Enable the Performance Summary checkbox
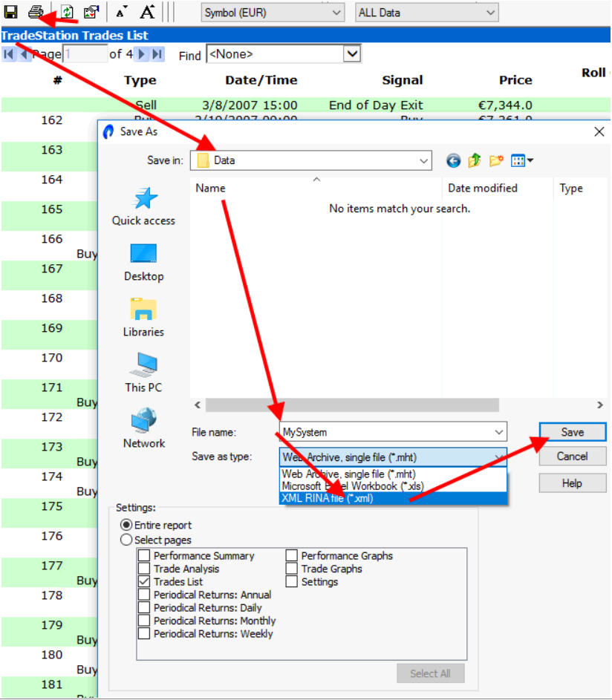The width and height of the screenshot is (612, 700). point(144,556)
